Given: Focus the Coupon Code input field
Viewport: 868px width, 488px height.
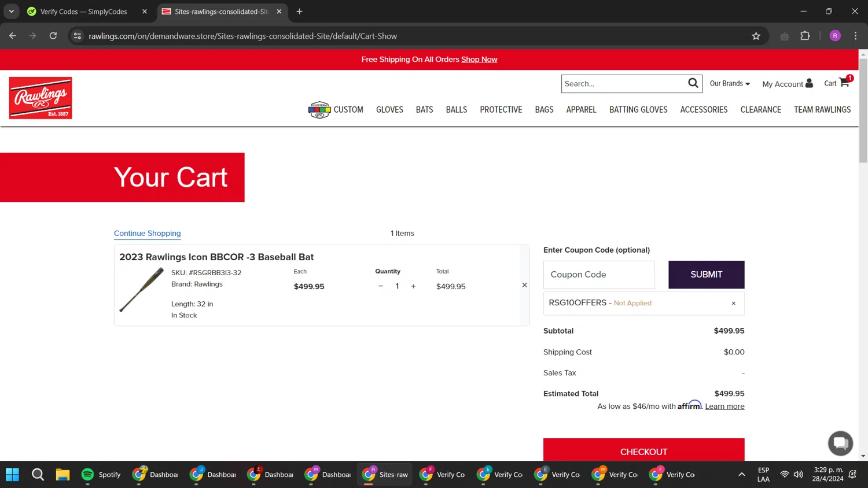Looking at the screenshot, I should click(599, 275).
